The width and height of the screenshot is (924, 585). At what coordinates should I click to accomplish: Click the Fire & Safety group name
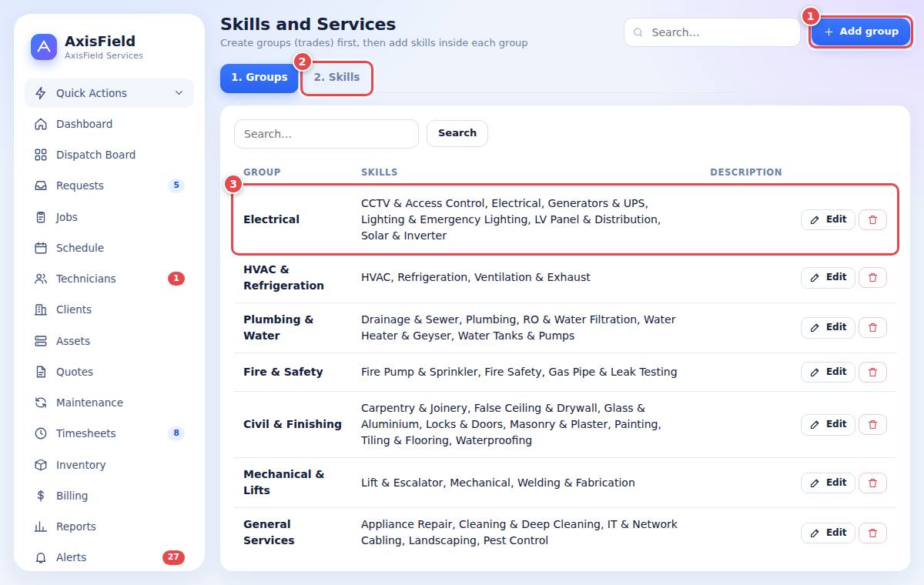(x=283, y=372)
